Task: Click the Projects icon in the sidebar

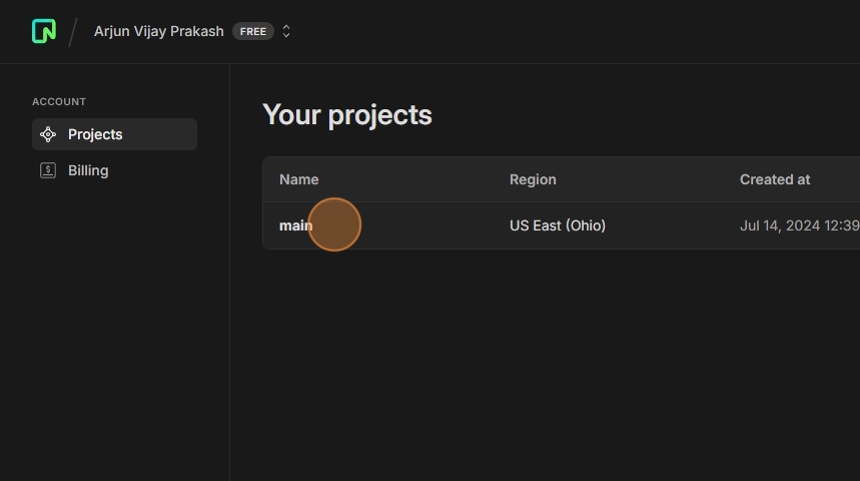Action: 48,134
